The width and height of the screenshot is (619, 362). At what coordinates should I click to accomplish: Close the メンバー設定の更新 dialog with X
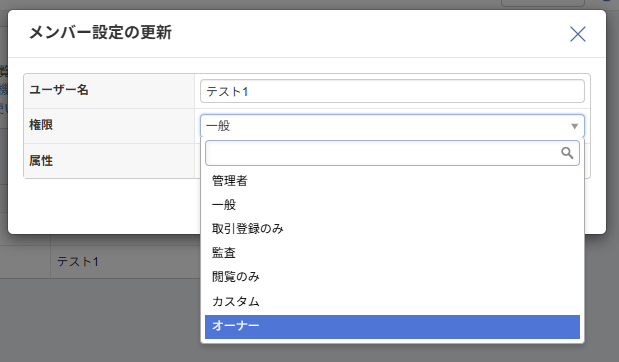click(x=578, y=34)
